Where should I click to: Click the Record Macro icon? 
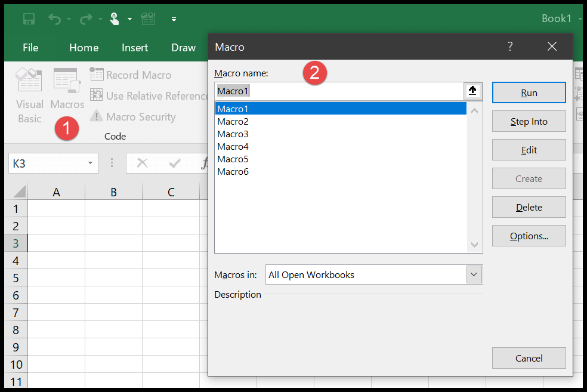coord(97,75)
